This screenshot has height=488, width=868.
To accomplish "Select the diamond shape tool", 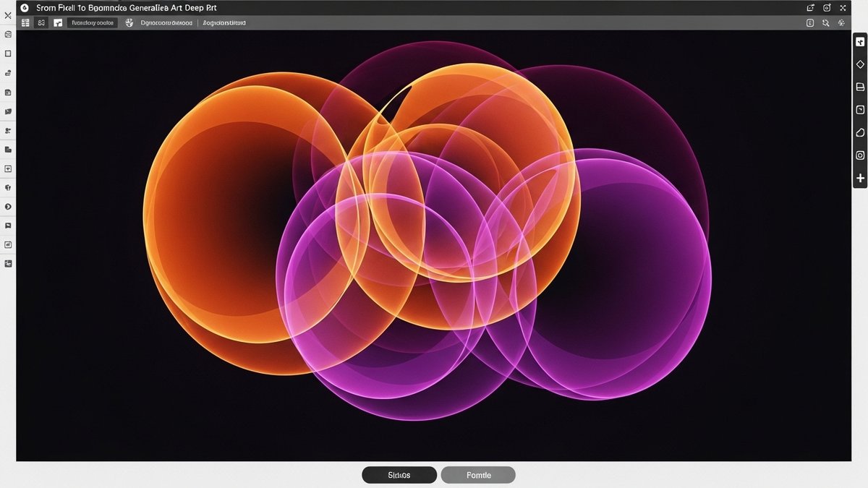I will 859,64.
